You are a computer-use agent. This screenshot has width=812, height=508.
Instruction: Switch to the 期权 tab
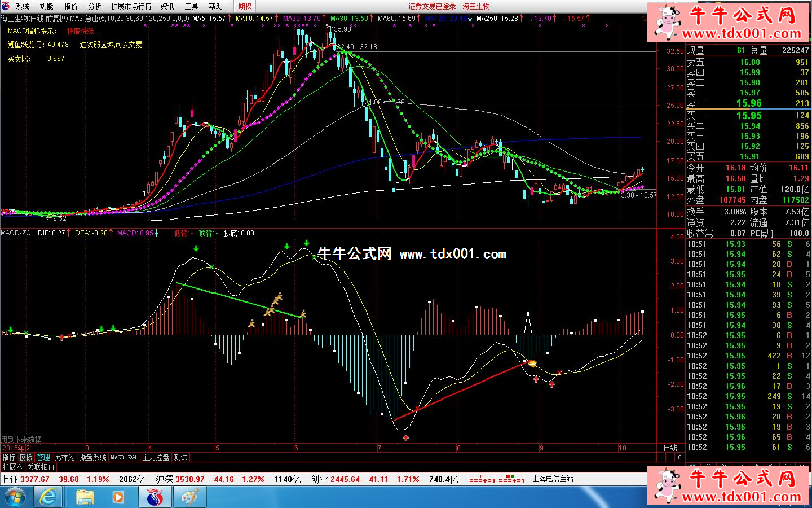point(245,6)
